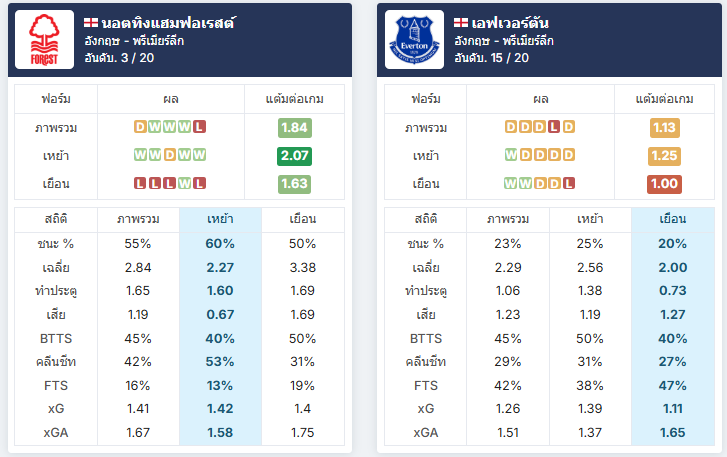Click the first D badge in Forest overall form
Image resolution: width=727 pixels, height=457 pixels.
[140, 127]
